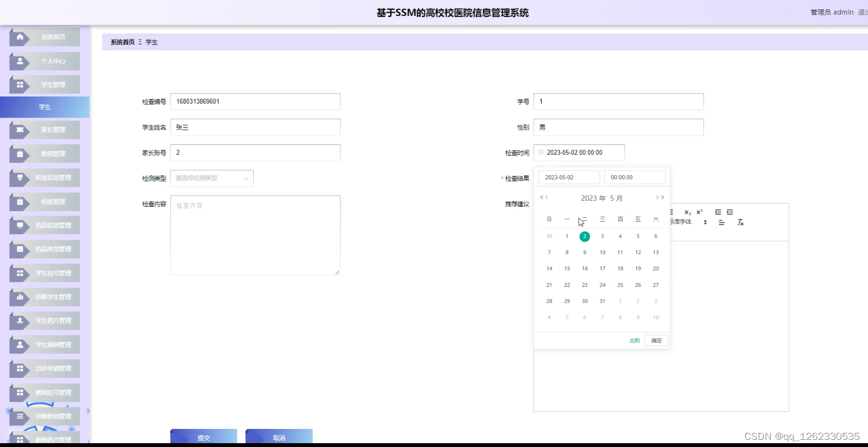Select day 9 in the current month
This screenshot has height=447, width=868.
(x=584, y=252)
